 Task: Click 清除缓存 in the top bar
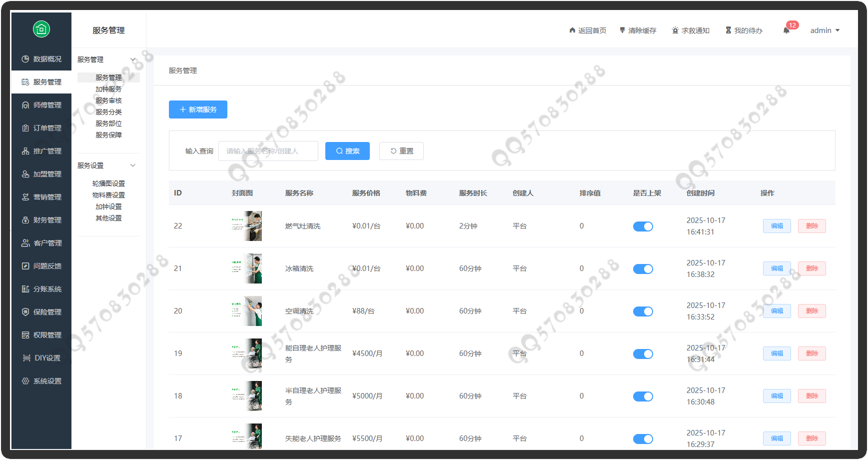point(638,30)
